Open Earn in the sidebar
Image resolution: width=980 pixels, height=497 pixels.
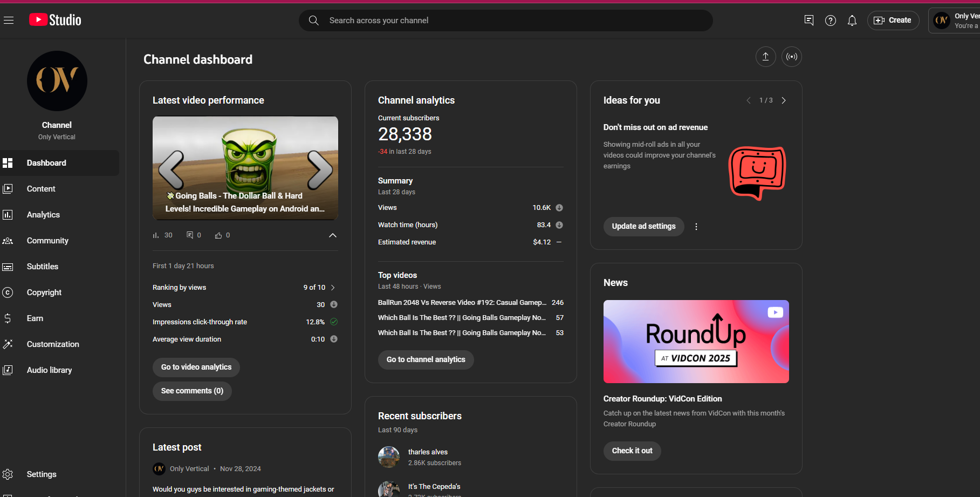pos(59,318)
